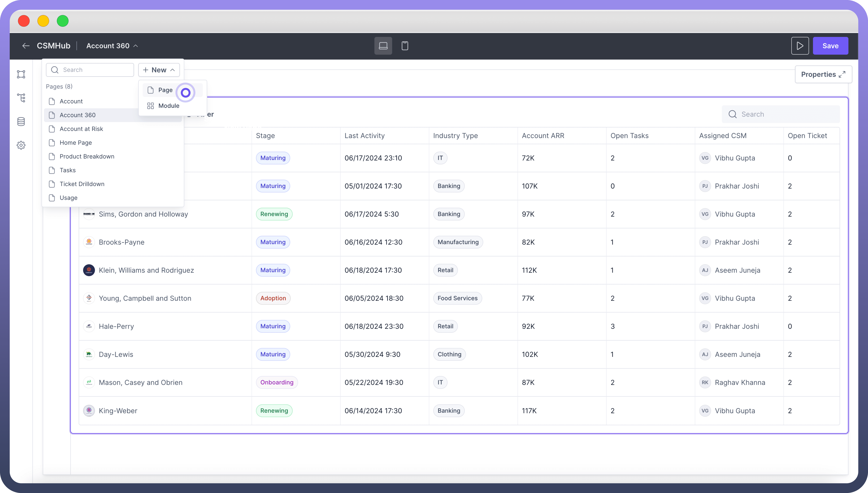Open the components frame icon in sidebar
This screenshot has width=868, height=493.
[x=21, y=74]
